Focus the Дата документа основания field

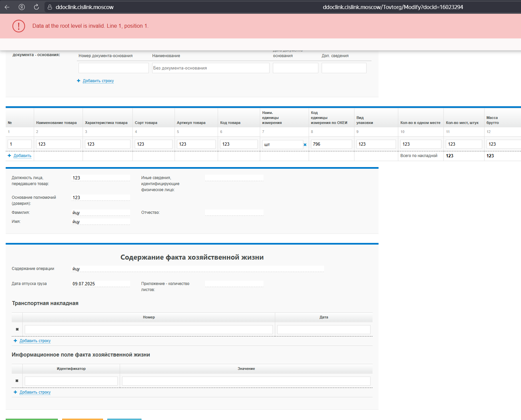[x=296, y=68]
